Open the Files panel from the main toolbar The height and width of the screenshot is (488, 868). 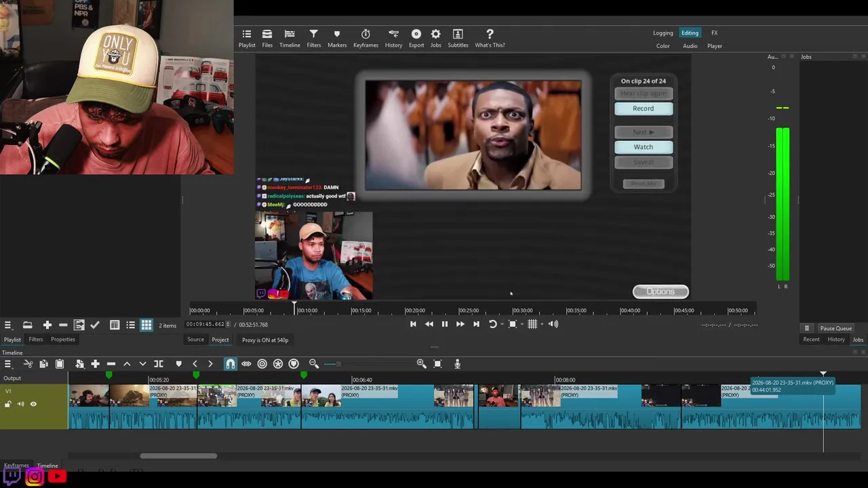tap(267, 39)
